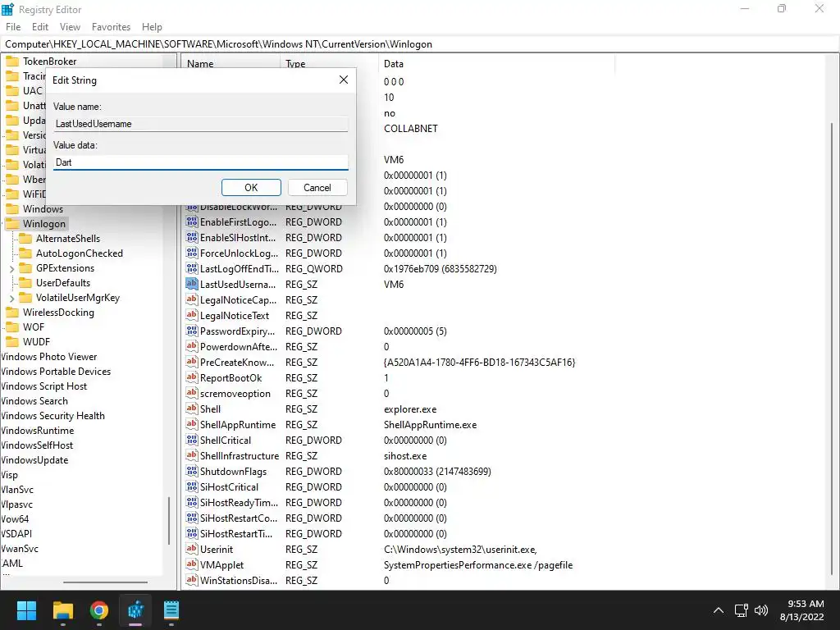
Task: Click the ReportBootOk string value icon
Action: point(192,377)
